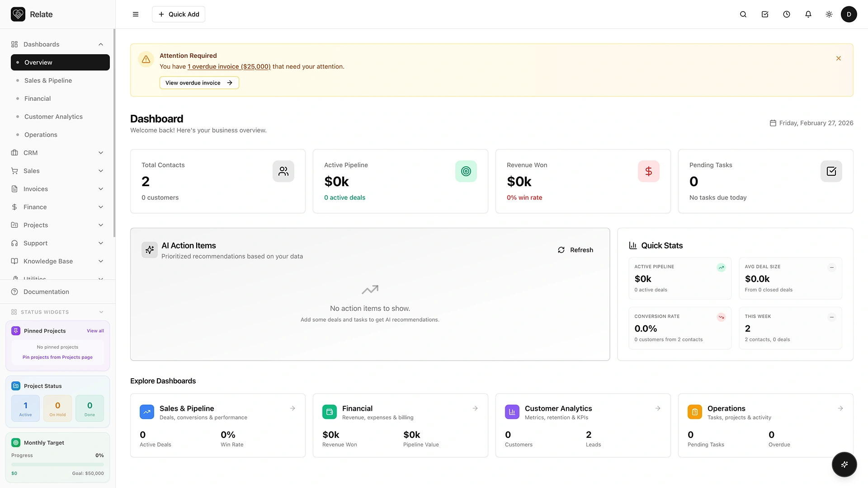This screenshot has width=868, height=488.
Task: Open the Done project status tile
Action: (x=90, y=408)
